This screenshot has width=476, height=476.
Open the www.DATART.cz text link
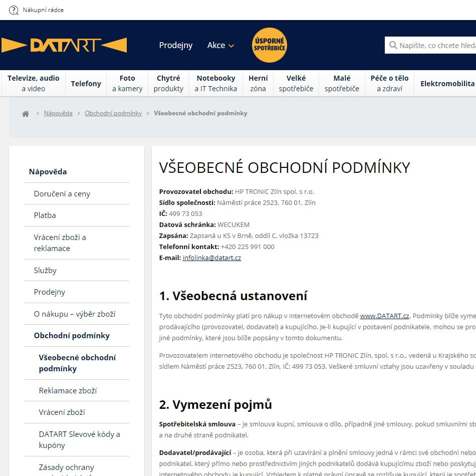point(384,316)
